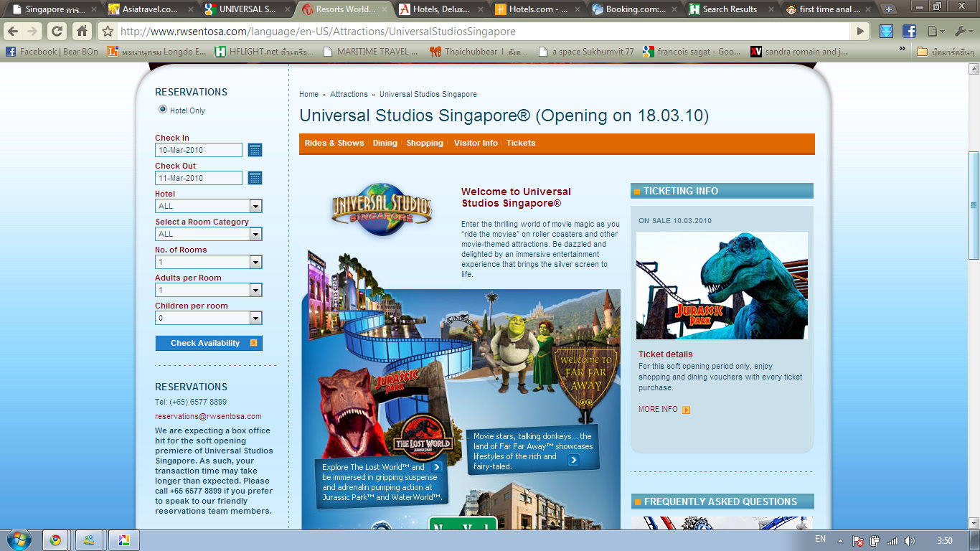Open the Windows Start button
980x551 pixels.
[17, 540]
